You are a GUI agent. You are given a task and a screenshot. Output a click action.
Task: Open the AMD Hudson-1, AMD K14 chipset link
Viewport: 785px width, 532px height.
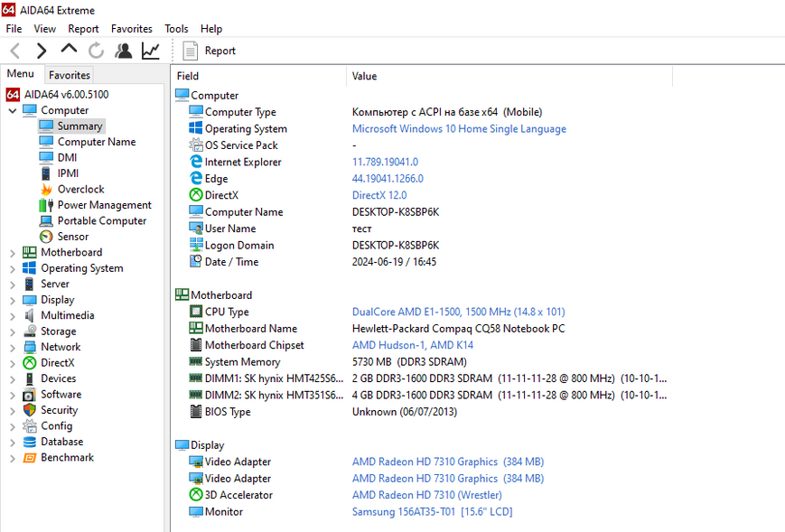point(413,345)
